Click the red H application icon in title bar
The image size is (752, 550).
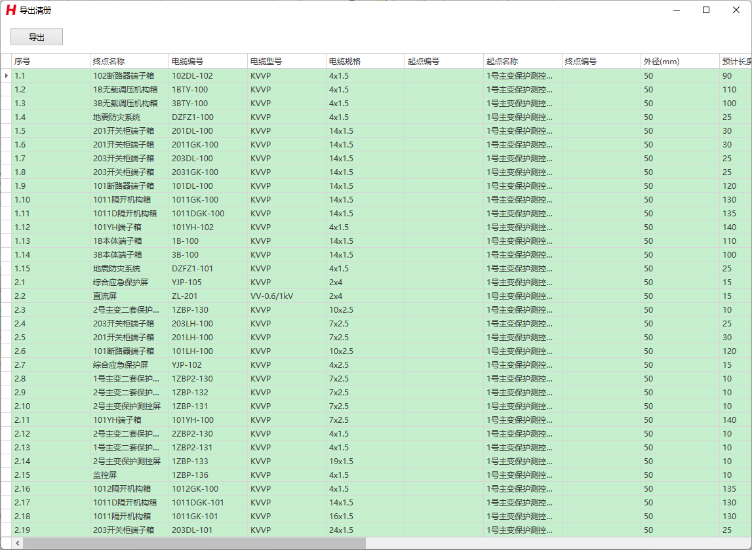pyautogui.click(x=10, y=10)
